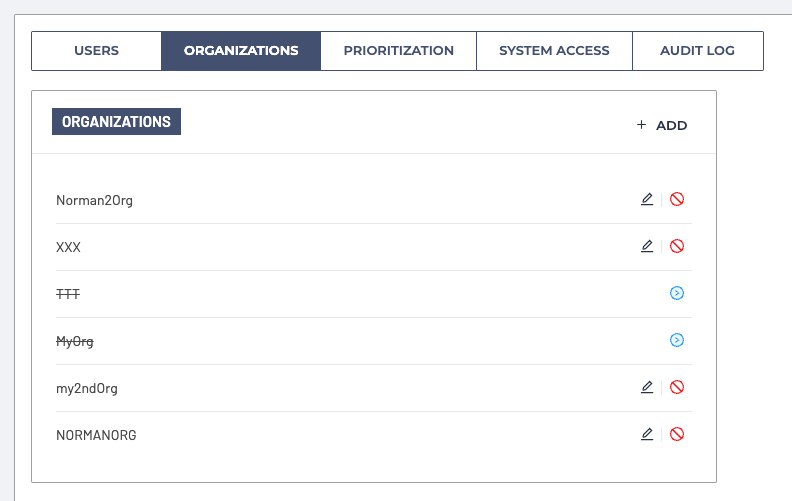View the Audit Log tab
Viewport: 792px width, 501px height.
coord(697,51)
